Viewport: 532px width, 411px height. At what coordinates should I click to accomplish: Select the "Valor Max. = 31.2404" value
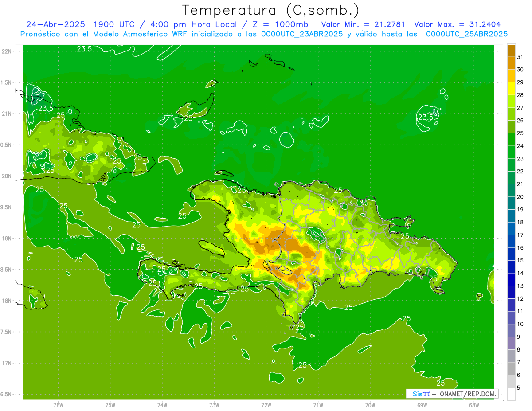pyautogui.click(x=458, y=24)
